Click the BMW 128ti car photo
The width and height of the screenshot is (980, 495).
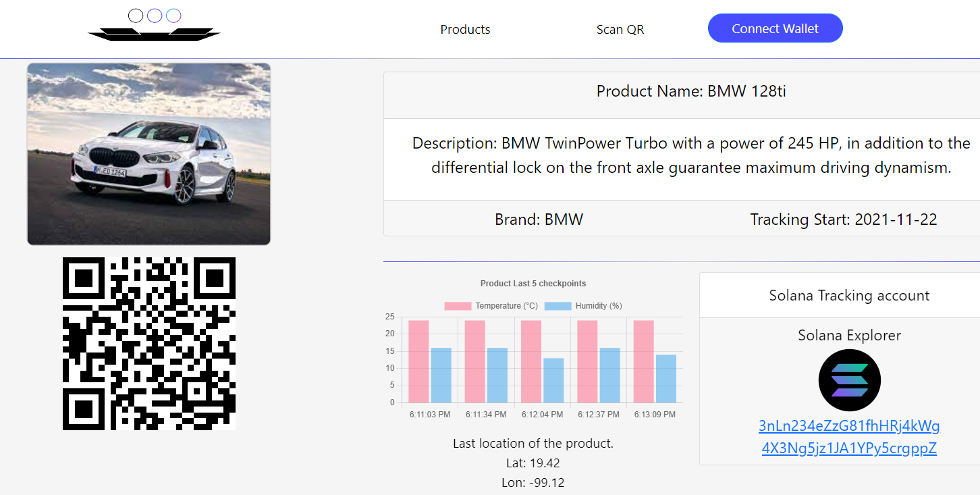point(148,154)
